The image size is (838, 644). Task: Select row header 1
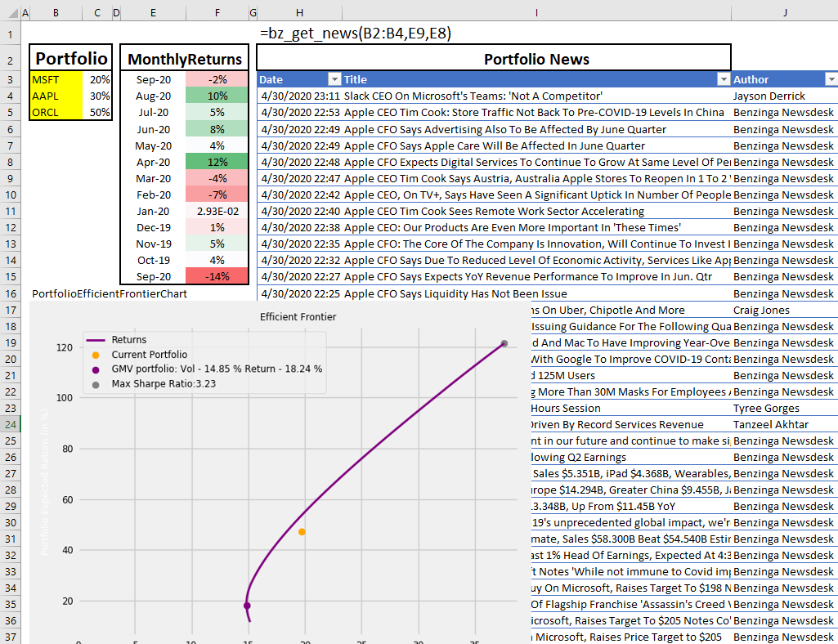(x=10, y=35)
